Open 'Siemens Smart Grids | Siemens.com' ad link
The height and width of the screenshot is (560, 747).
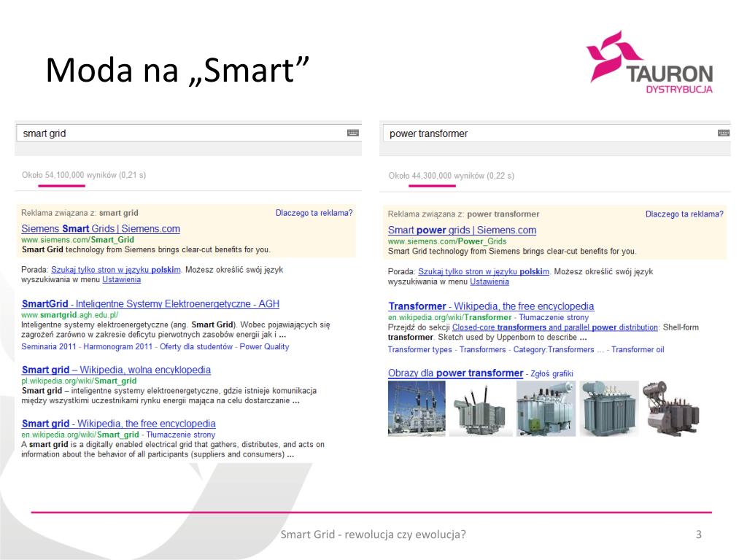click(101, 228)
